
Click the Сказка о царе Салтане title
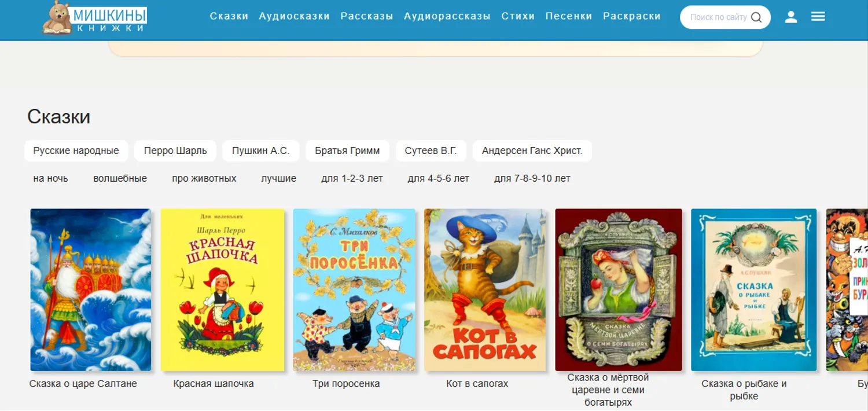(83, 384)
